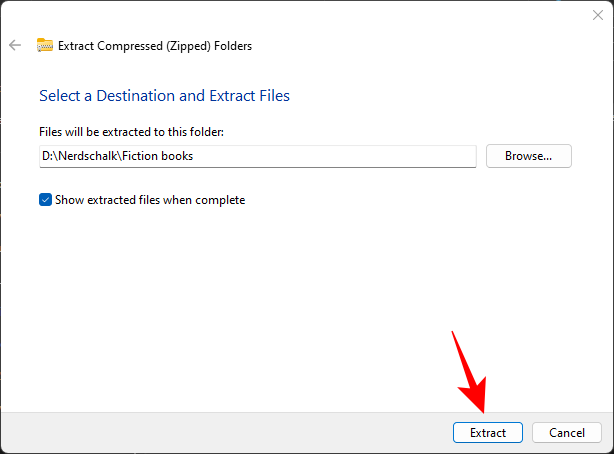The height and width of the screenshot is (454, 614).
Task: Click the back arrow icon
Action: click(15, 45)
